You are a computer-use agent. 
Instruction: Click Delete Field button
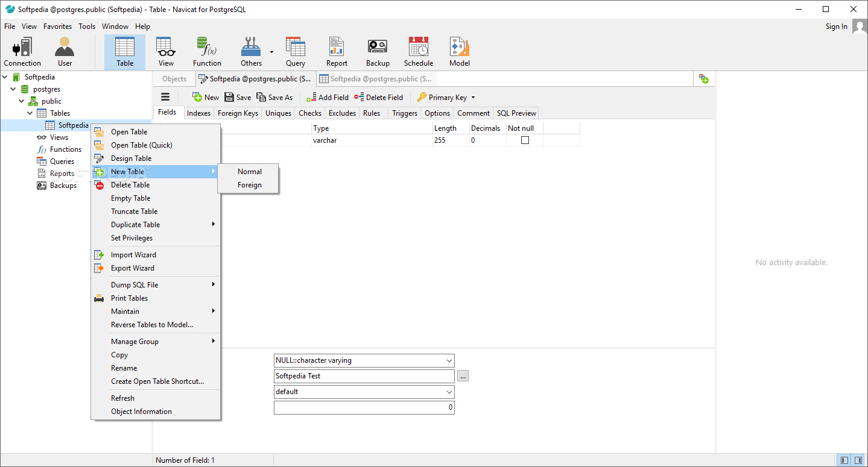[x=378, y=97]
